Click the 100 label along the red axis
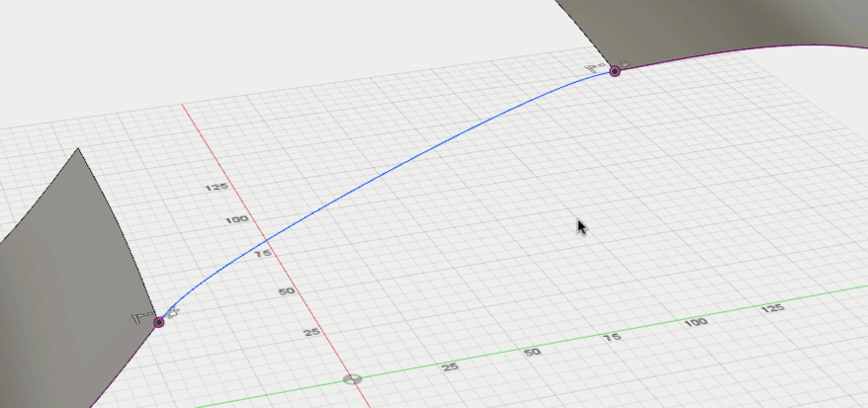Image resolution: width=868 pixels, height=408 pixels. 236,219
